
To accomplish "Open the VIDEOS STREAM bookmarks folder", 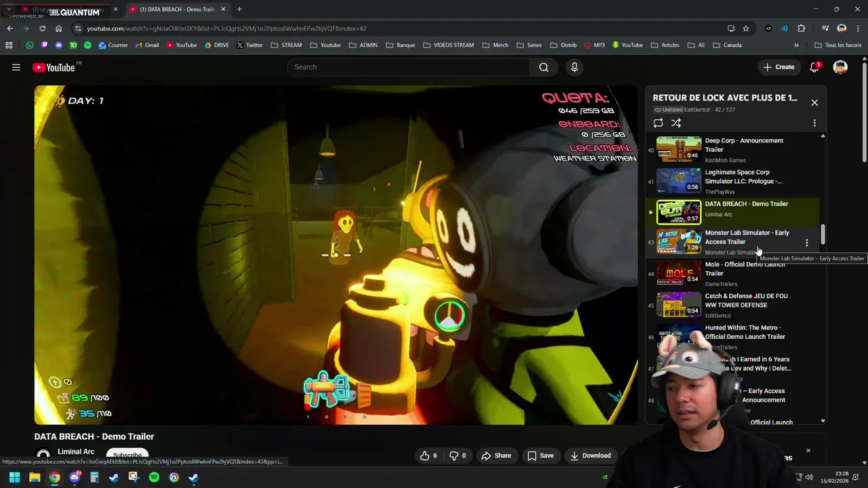I will pyautogui.click(x=448, y=45).
